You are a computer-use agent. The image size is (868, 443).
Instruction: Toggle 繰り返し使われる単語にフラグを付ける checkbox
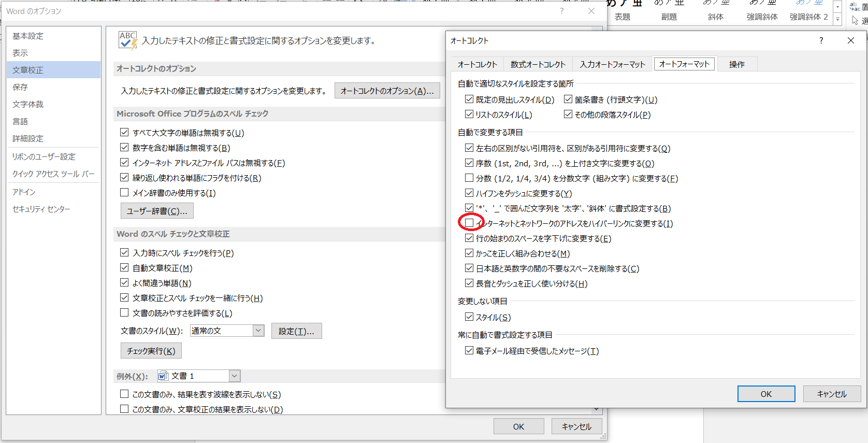click(124, 178)
